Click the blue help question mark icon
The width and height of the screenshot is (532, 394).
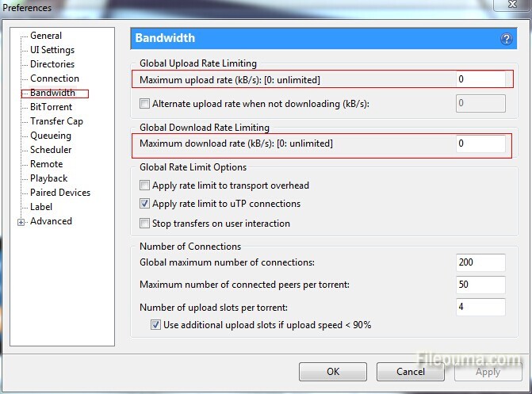pos(506,39)
